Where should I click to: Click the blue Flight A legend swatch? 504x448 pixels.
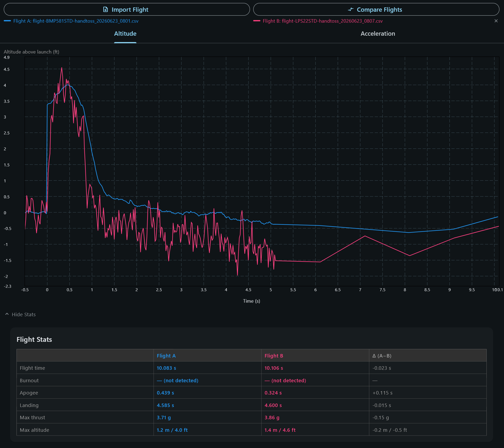click(x=7, y=21)
